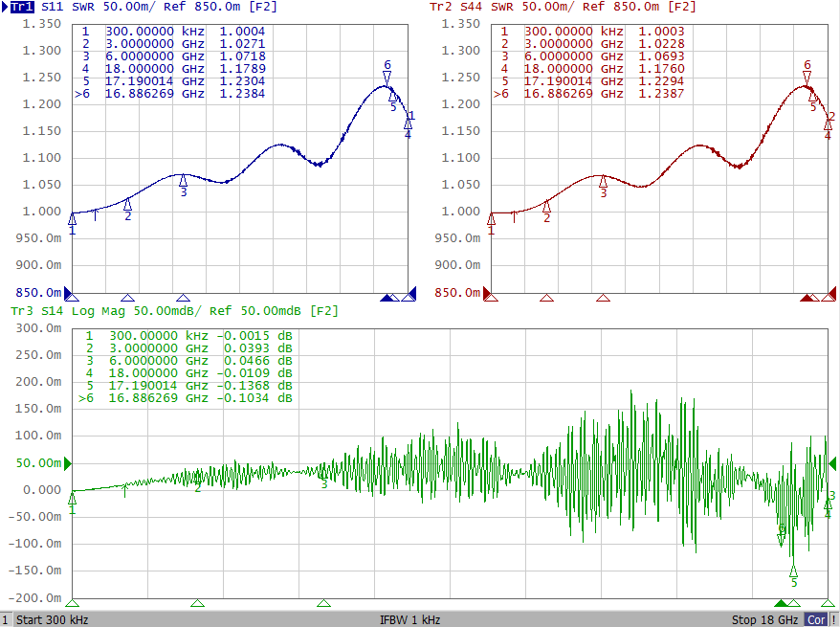Select marker 5 on the green S14 trace
Screen dimensions: 840x627
click(793, 571)
